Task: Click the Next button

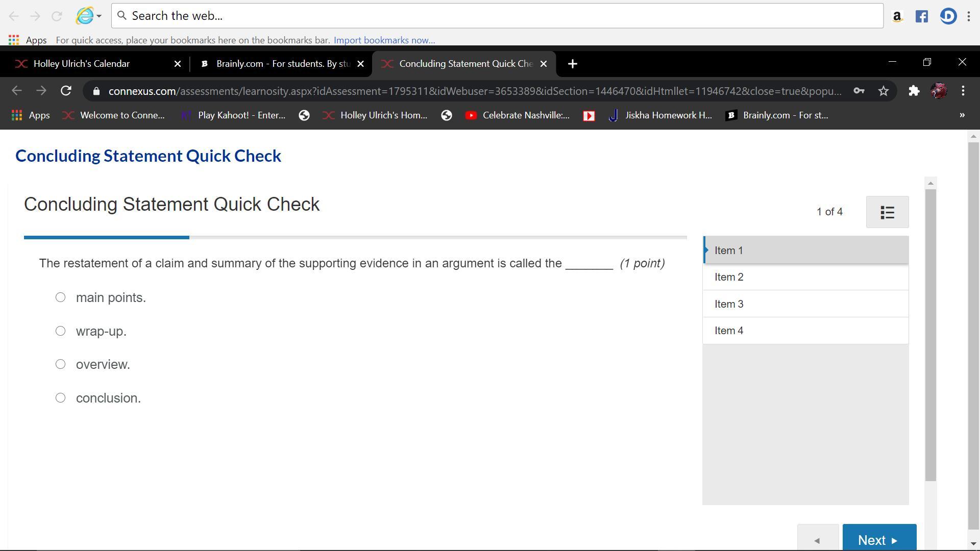Action: coord(879,539)
